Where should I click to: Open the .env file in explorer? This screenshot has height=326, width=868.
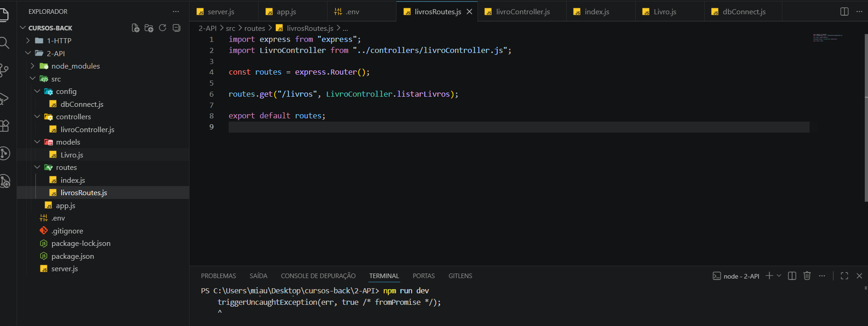pos(103,218)
